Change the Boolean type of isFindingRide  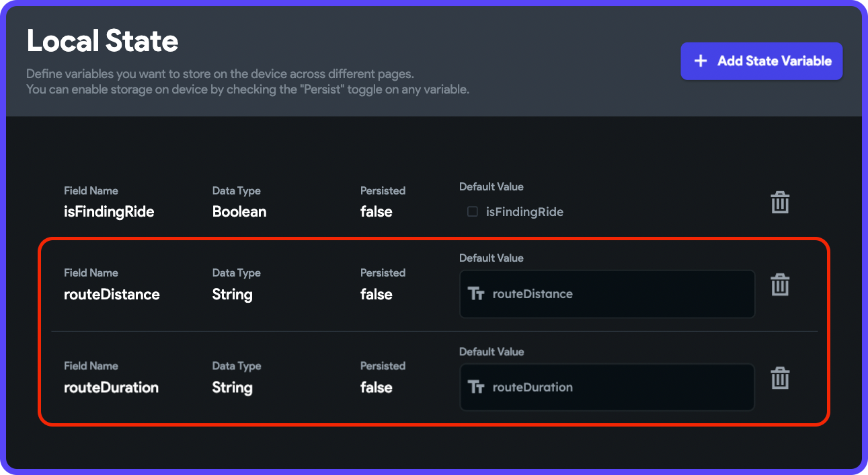239,211
